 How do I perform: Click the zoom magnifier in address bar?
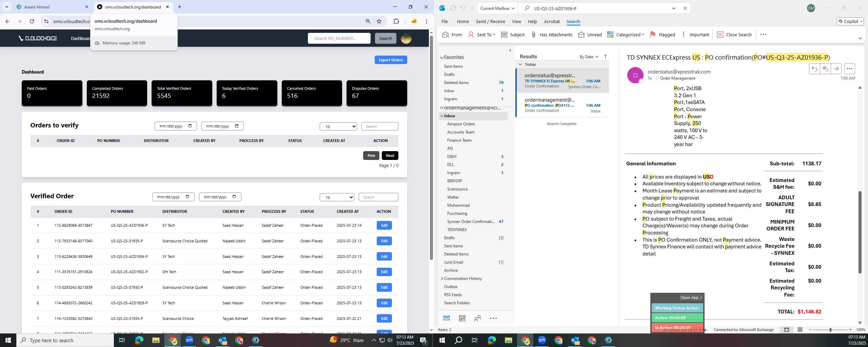[368, 21]
